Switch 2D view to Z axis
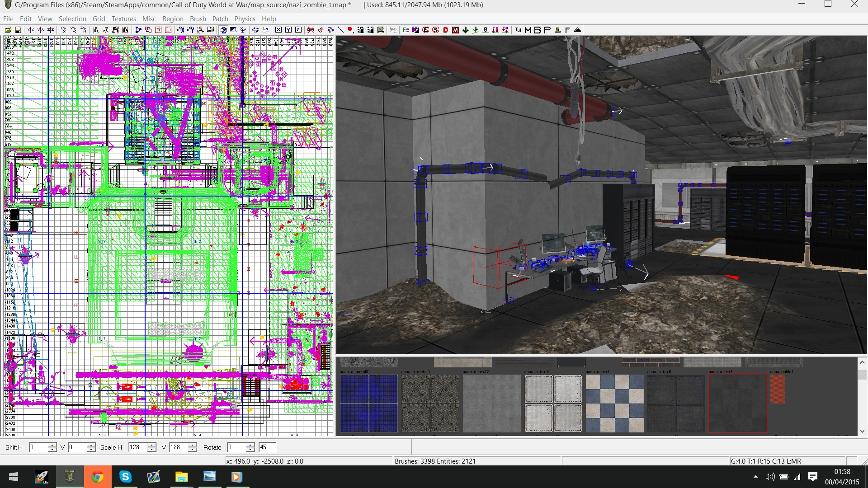Screen dimensions: 868x488 click(x=298, y=30)
